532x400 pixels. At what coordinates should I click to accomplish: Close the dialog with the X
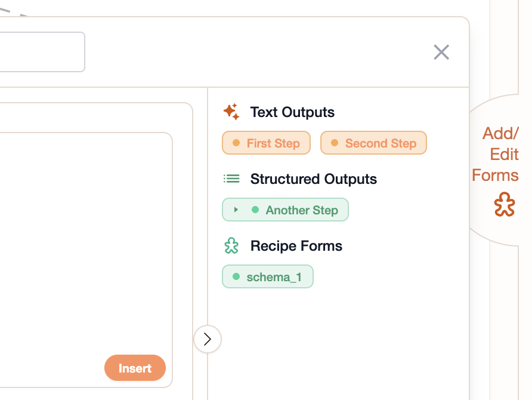pyautogui.click(x=441, y=53)
